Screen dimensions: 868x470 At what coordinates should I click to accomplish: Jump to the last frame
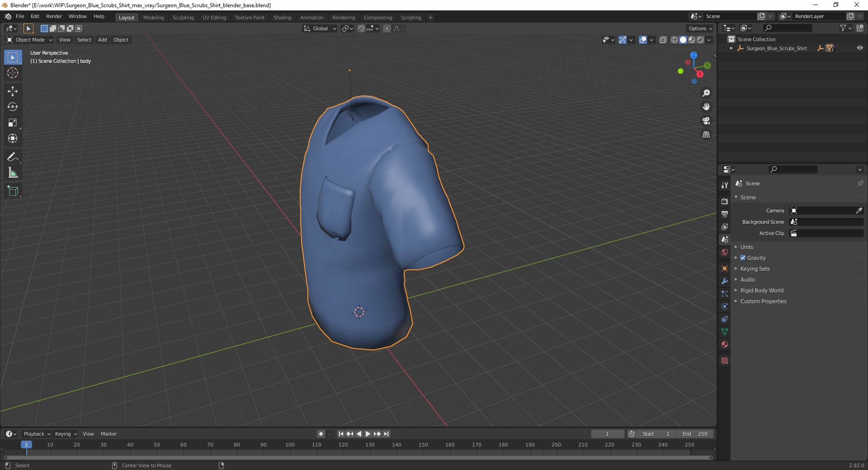tap(386, 434)
